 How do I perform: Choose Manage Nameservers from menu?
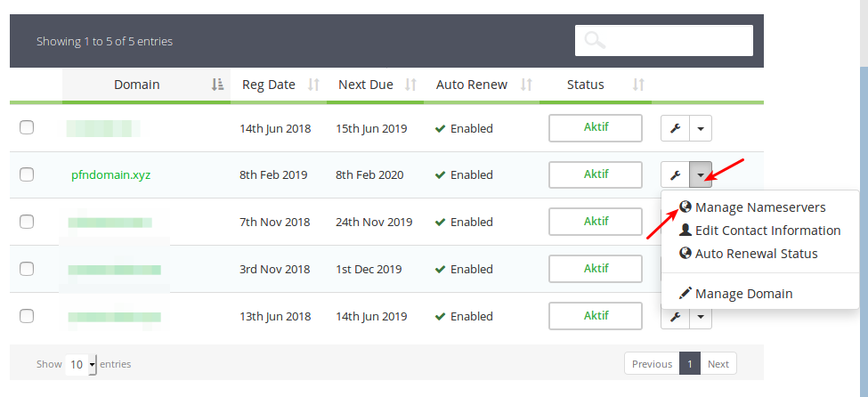760,207
